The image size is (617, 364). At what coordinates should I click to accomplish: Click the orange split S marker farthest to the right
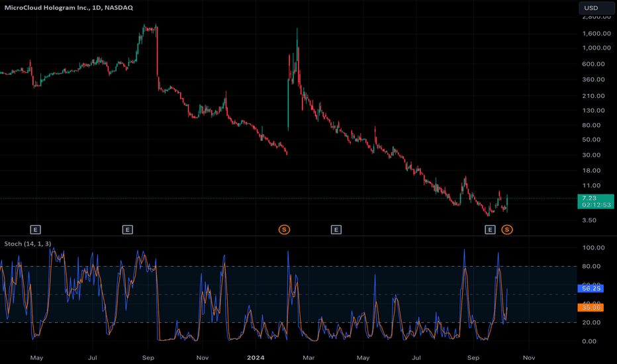point(507,230)
